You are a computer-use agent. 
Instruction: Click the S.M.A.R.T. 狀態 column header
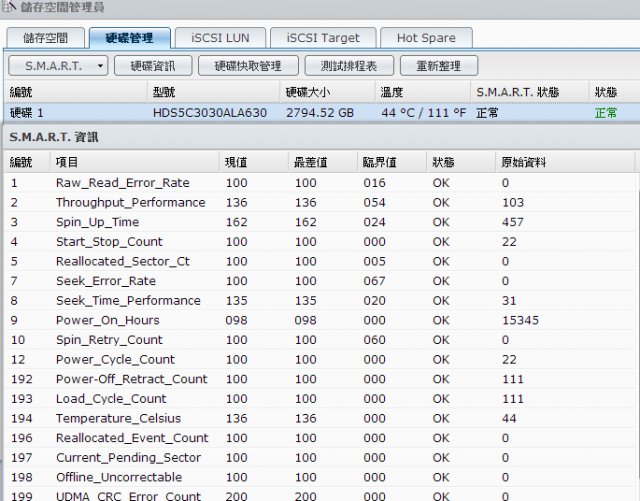coord(529,92)
